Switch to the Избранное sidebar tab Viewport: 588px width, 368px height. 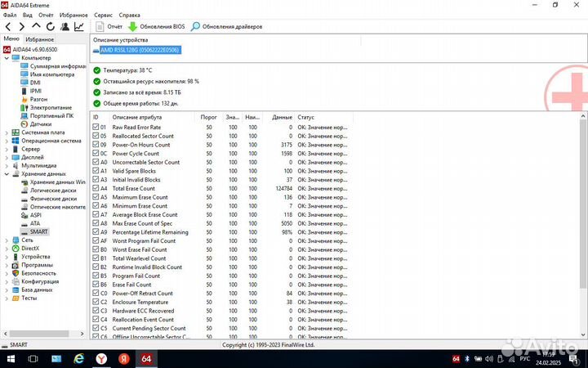[x=39, y=39]
